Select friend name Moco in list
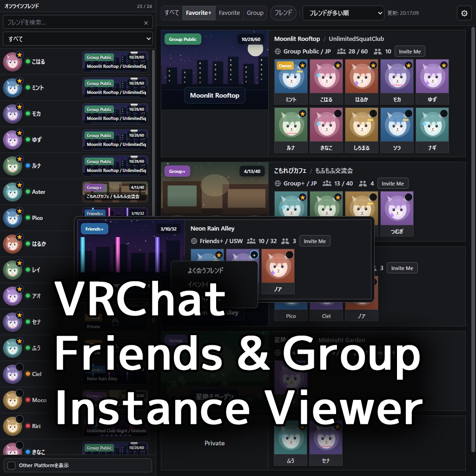This screenshot has width=476, height=476. click(39, 400)
